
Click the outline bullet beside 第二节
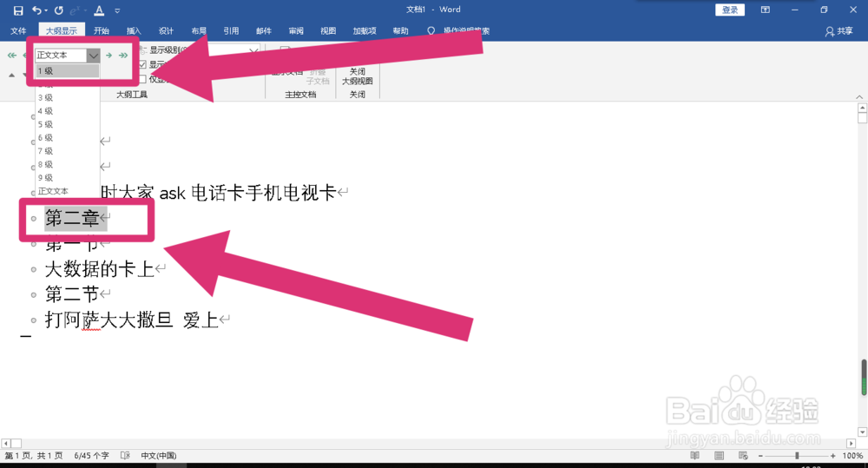(x=34, y=294)
